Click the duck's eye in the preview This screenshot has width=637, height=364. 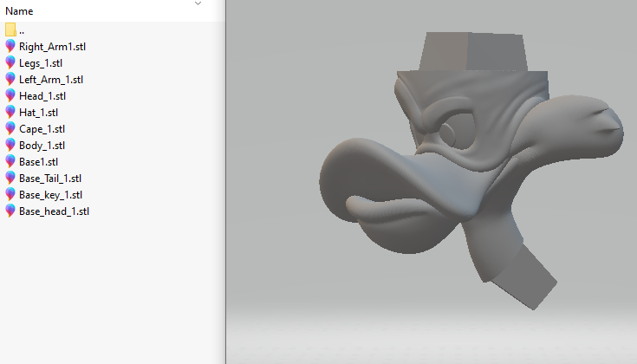coord(451,133)
